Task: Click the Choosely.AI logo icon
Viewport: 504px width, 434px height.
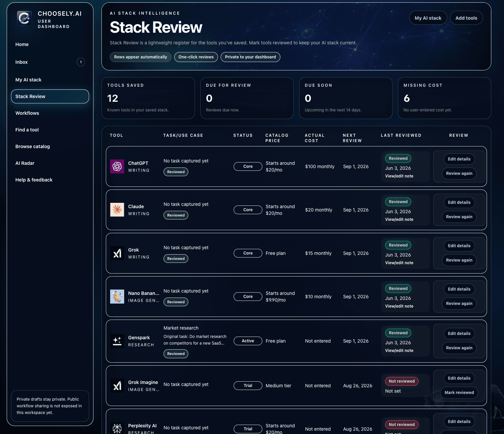Action: pyautogui.click(x=24, y=18)
